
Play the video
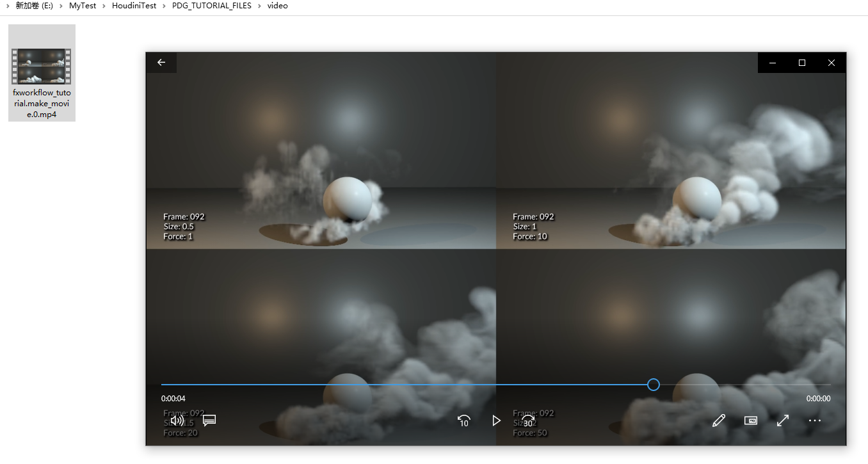496,420
